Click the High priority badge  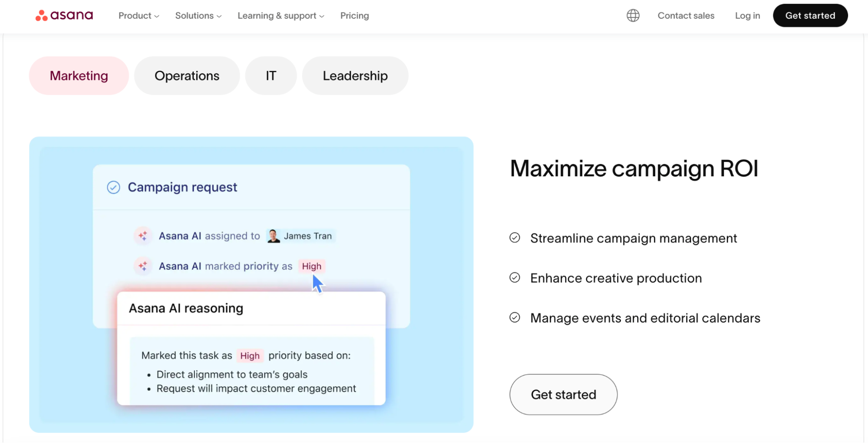[311, 266]
